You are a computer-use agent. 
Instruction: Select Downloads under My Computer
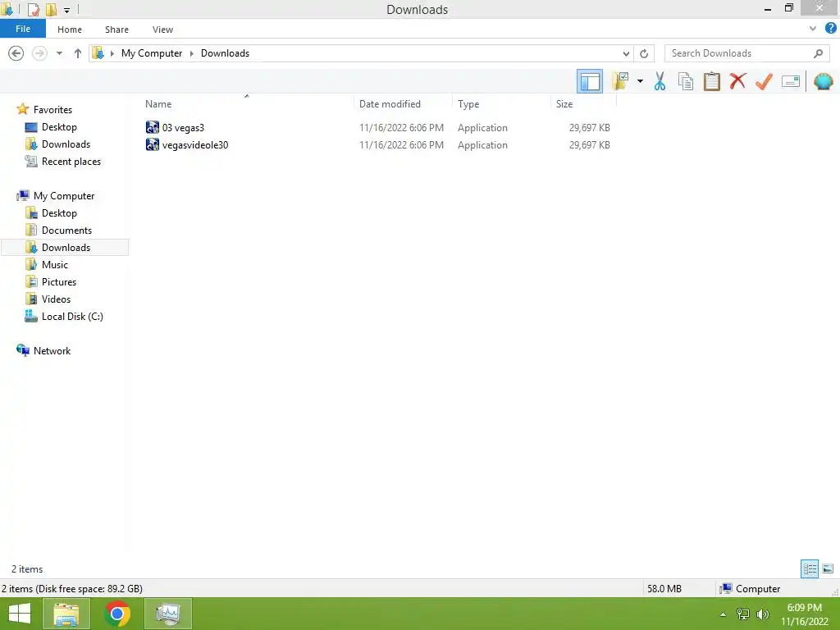click(66, 247)
